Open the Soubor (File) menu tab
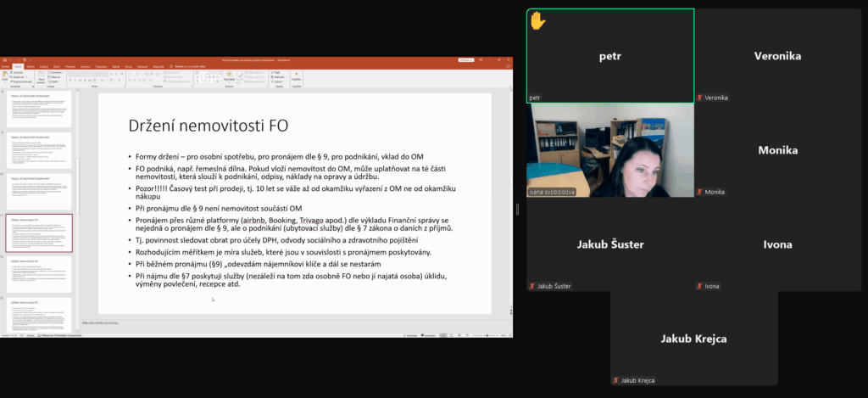 [5, 66]
